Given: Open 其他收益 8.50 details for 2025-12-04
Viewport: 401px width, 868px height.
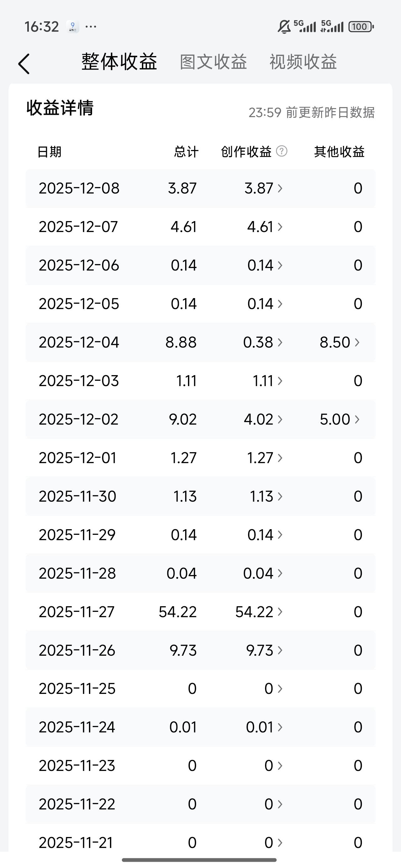Looking at the screenshot, I should pyautogui.click(x=340, y=342).
